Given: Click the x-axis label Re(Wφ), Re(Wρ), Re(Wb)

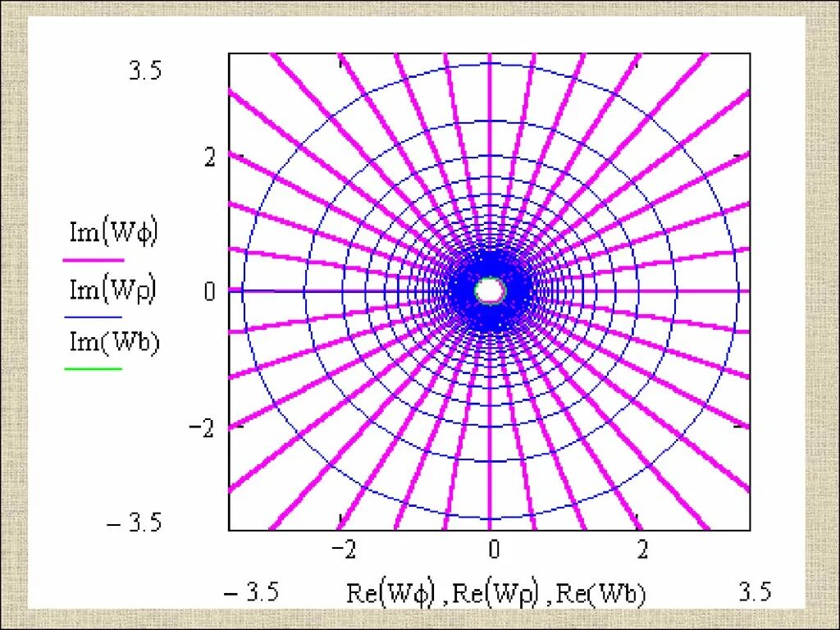Looking at the screenshot, I should 496,594.
